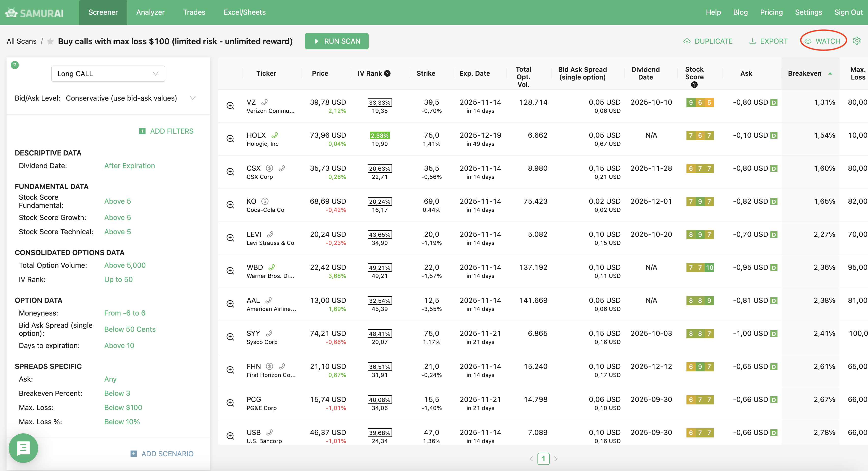This screenshot has height=471, width=868.
Task: Click the dollar icon beside KO ticker
Action: pyautogui.click(x=265, y=201)
